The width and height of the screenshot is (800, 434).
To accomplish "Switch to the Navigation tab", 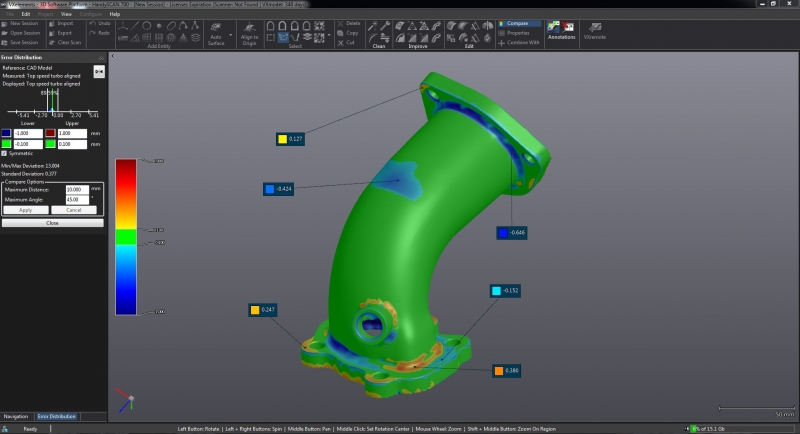I will (x=16, y=416).
